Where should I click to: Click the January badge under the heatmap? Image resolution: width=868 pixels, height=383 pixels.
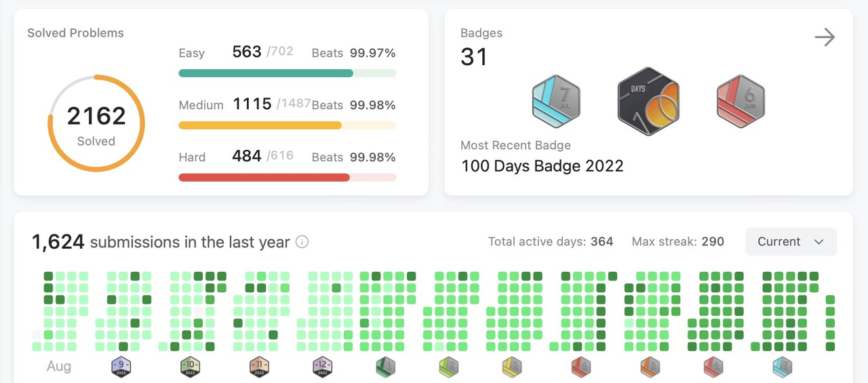click(386, 367)
